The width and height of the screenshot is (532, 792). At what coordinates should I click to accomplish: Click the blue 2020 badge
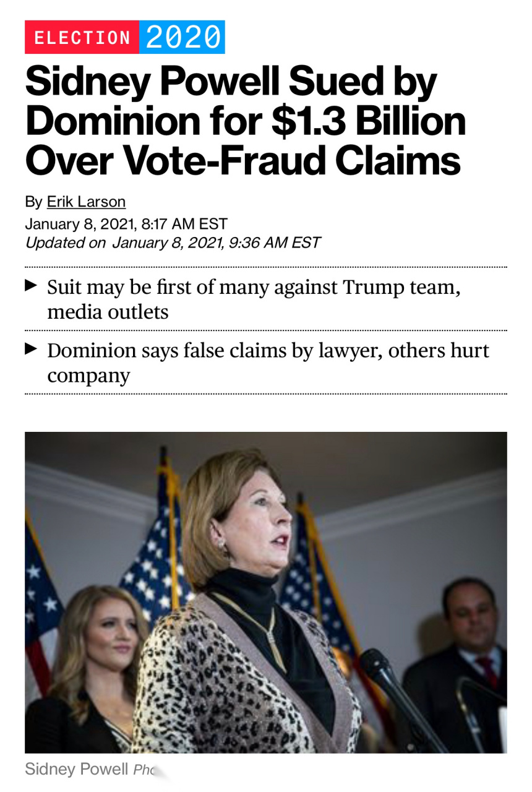point(182,38)
